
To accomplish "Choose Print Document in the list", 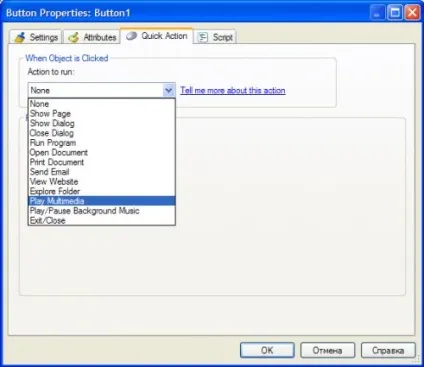I will coord(102,162).
